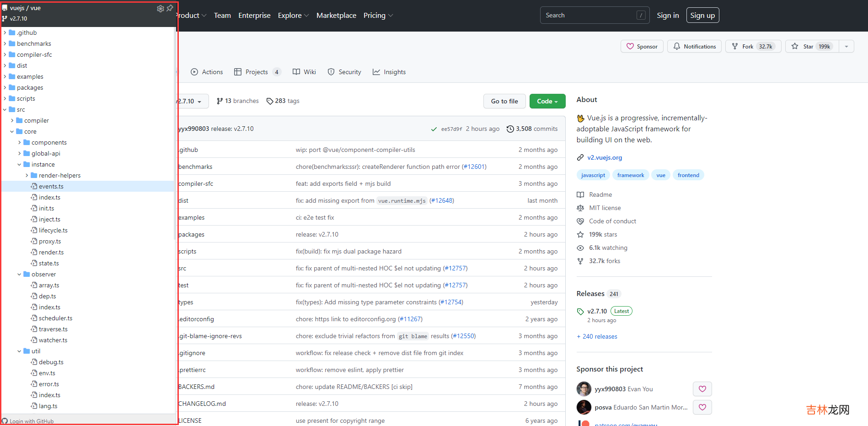The width and height of the screenshot is (868, 426).
Task: Collapse the core folder in tree
Action: tap(12, 131)
